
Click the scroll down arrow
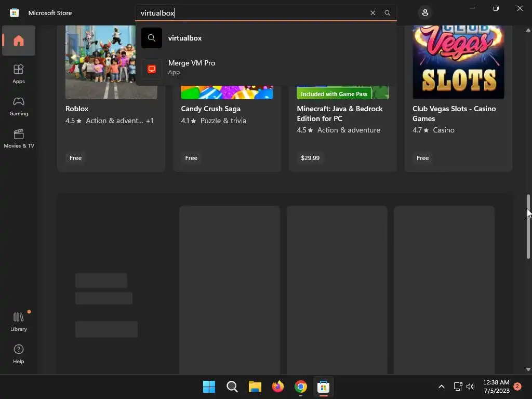[x=528, y=369]
